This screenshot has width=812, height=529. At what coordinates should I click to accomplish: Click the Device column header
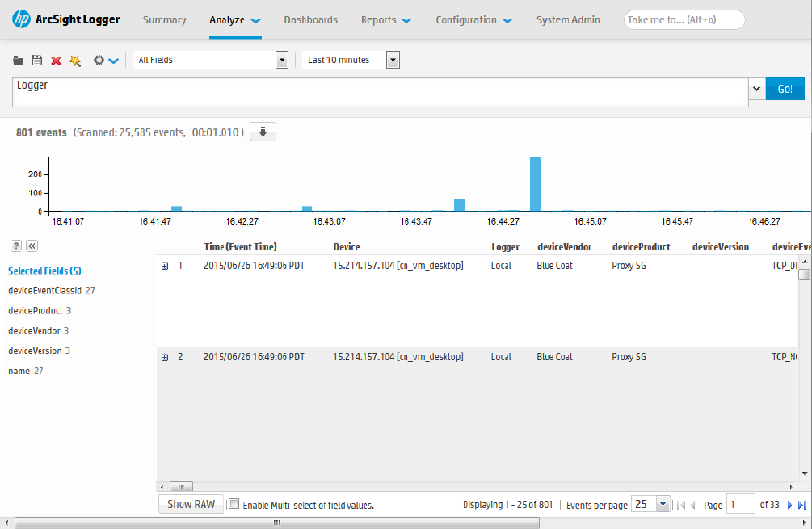[x=347, y=247]
